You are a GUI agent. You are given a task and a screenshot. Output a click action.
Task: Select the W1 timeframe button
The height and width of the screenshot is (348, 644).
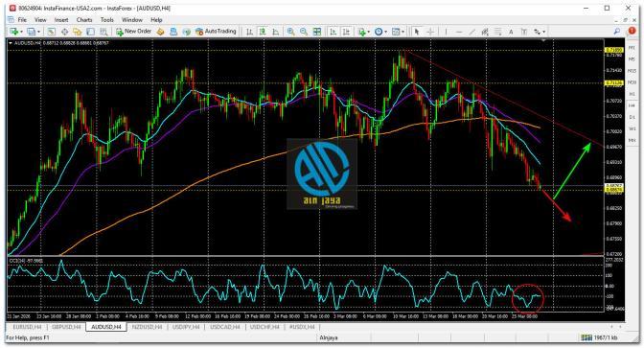(632, 128)
